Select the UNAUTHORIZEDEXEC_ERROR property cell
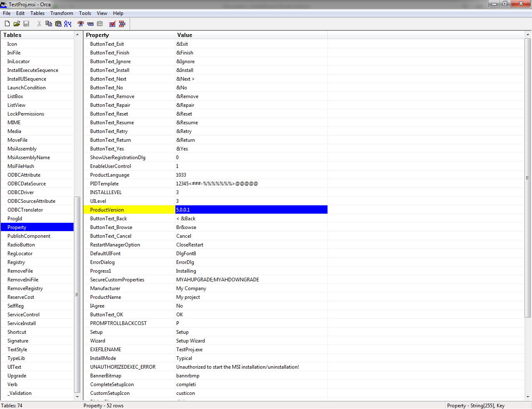This screenshot has height=409, width=532. 129,367
